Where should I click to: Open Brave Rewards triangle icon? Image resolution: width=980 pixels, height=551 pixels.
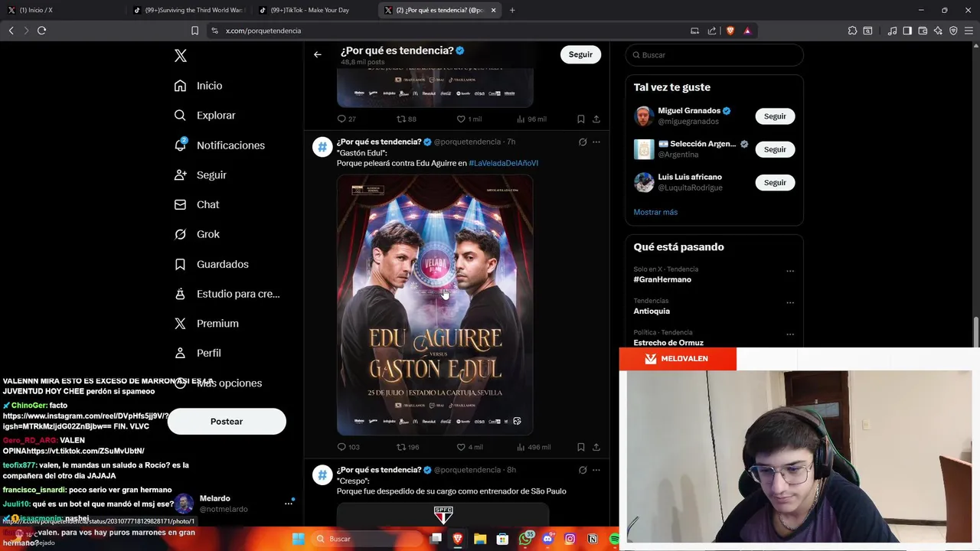click(747, 31)
